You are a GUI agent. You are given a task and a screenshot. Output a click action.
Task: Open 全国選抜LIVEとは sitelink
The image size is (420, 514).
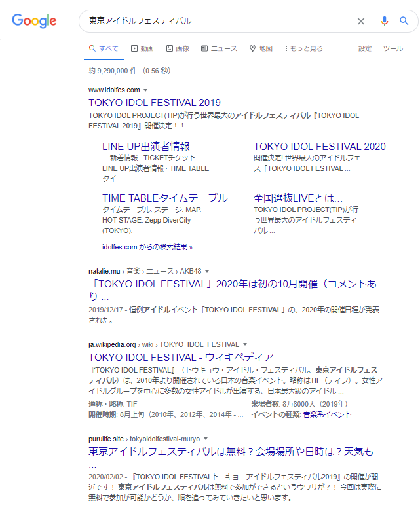coord(298,198)
